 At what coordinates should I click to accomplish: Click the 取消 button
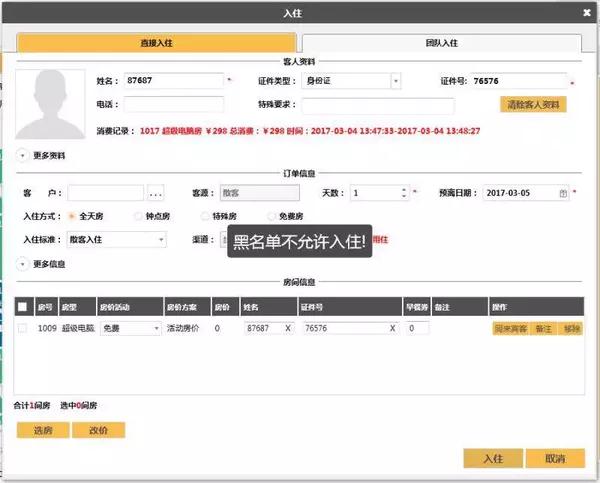pyautogui.click(x=555, y=459)
